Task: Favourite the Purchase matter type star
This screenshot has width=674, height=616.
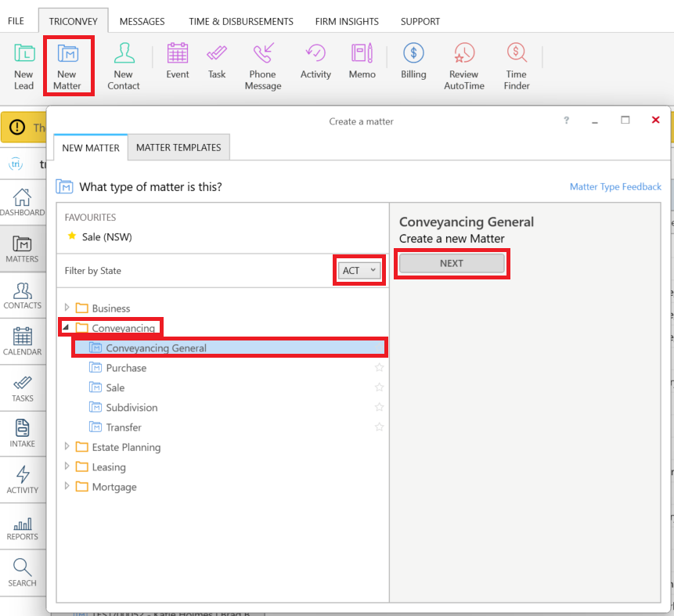Action: (x=379, y=368)
